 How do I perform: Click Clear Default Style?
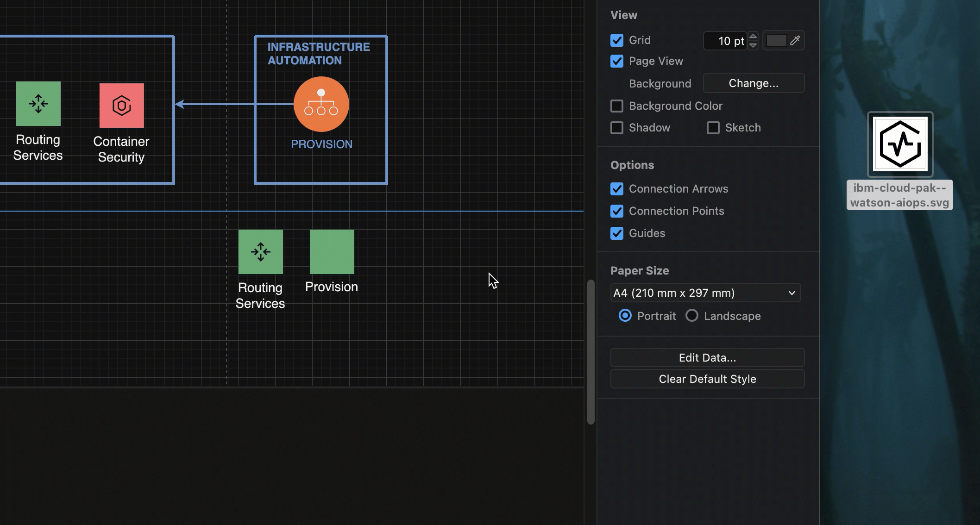tap(707, 379)
